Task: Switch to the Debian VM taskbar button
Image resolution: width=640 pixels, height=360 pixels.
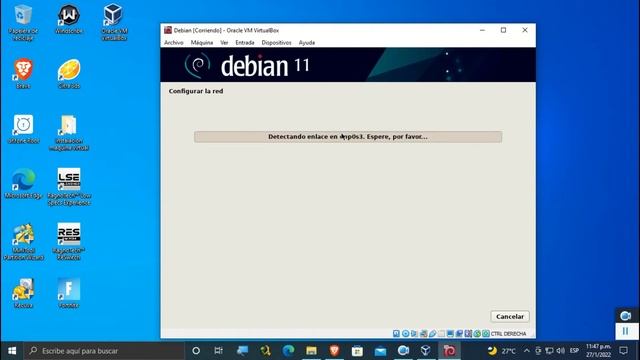Action: (x=449, y=351)
